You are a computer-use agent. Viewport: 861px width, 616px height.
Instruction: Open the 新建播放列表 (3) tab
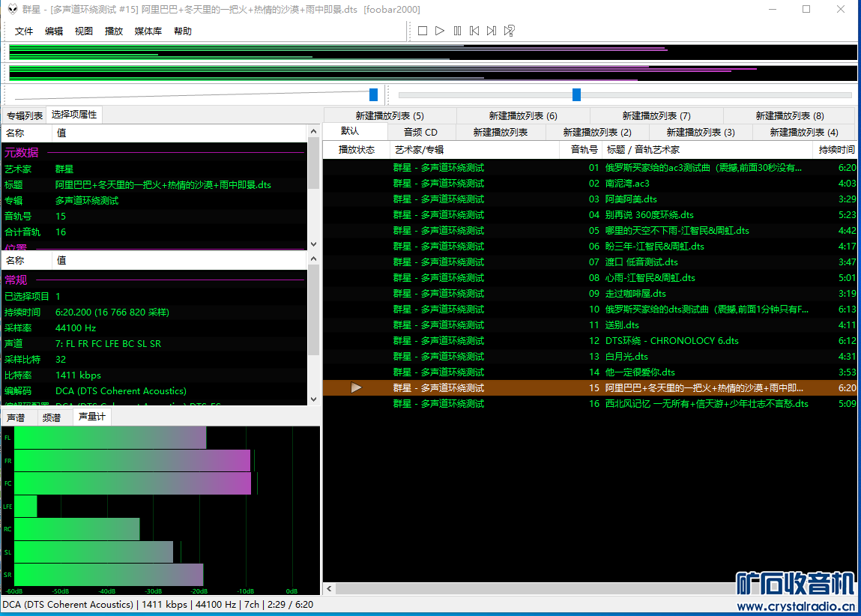click(x=701, y=133)
